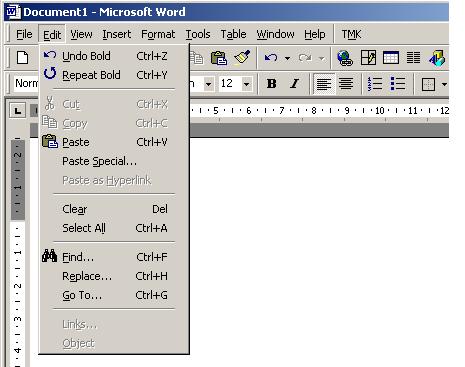Click the Paste clipboard icon in toolbar

(219, 58)
